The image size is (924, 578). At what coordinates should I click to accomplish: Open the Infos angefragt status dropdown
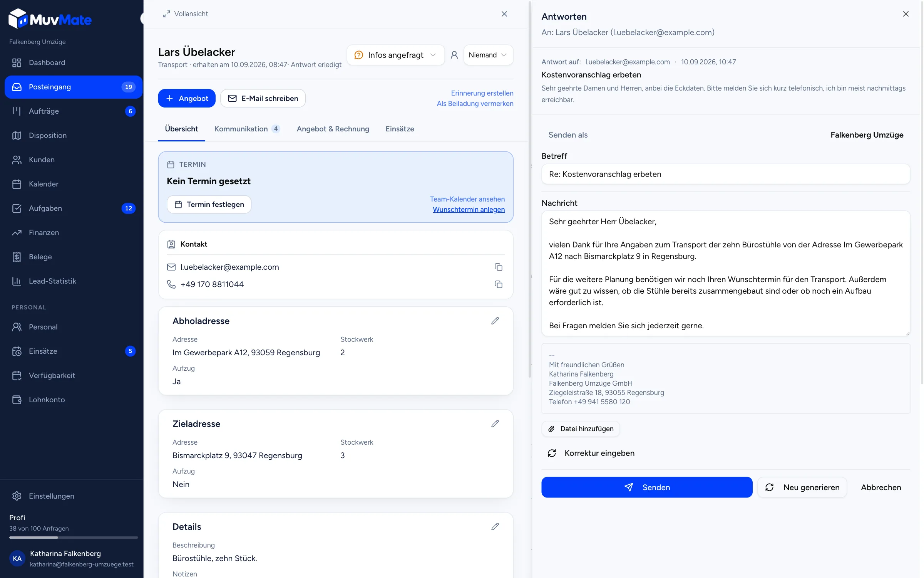395,55
